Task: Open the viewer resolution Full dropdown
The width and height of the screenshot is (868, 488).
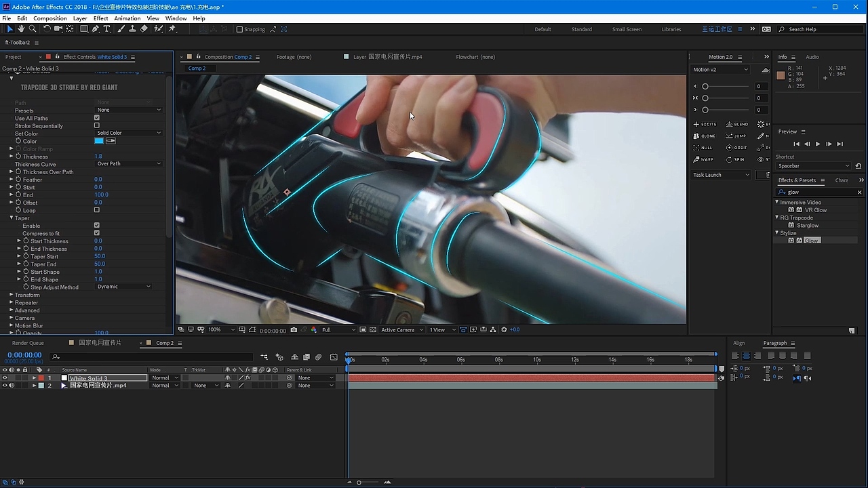Action: click(x=338, y=330)
